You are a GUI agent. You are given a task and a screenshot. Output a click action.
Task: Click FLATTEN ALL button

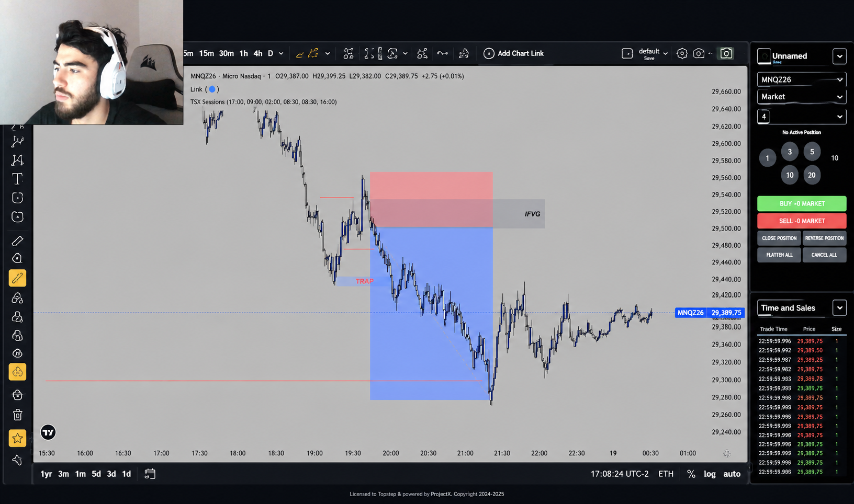point(779,255)
